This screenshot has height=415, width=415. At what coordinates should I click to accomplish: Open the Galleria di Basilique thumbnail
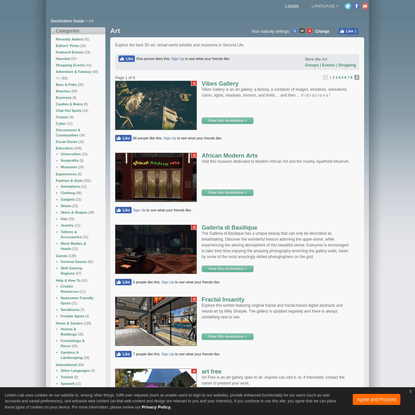(156, 249)
